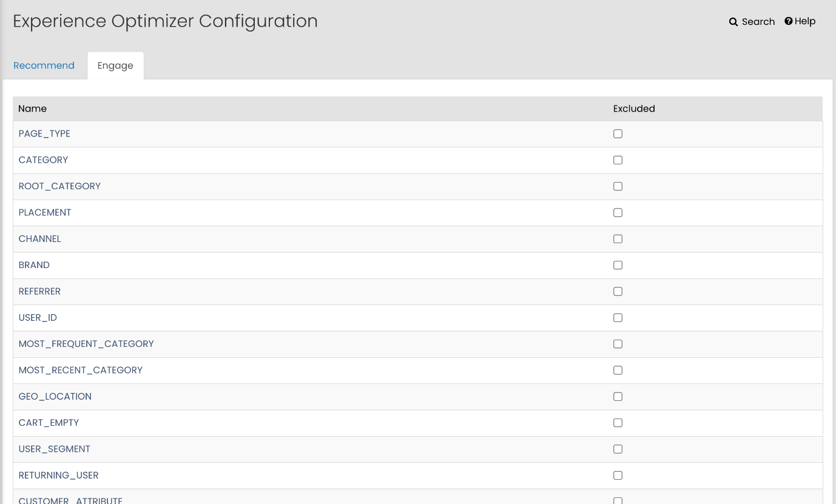The image size is (836, 504).
Task: Exclude the CHANNEL context
Action: pyautogui.click(x=618, y=239)
